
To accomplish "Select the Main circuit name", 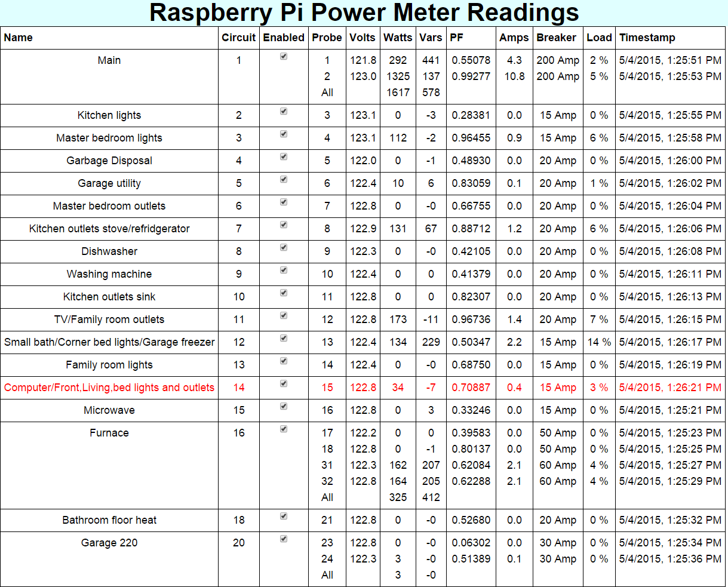I will (109, 60).
